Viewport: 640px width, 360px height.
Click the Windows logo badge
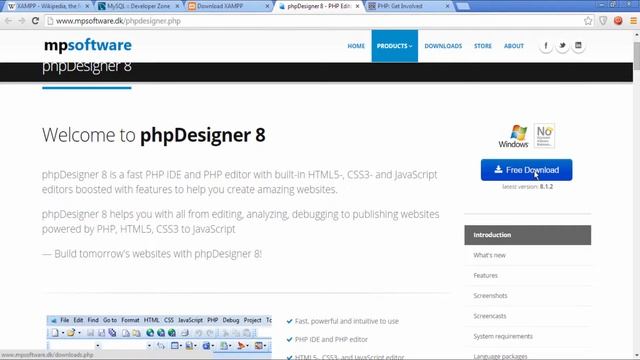pos(513,136)
